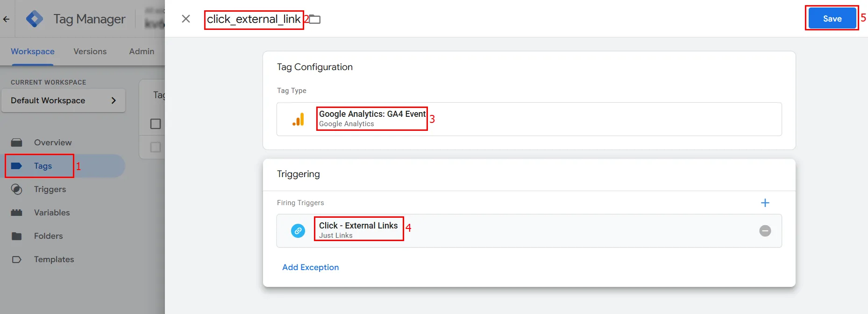Screen dimensions: 868x314
Task: Expand the Default Workspace selector
Action: point(64,100)
